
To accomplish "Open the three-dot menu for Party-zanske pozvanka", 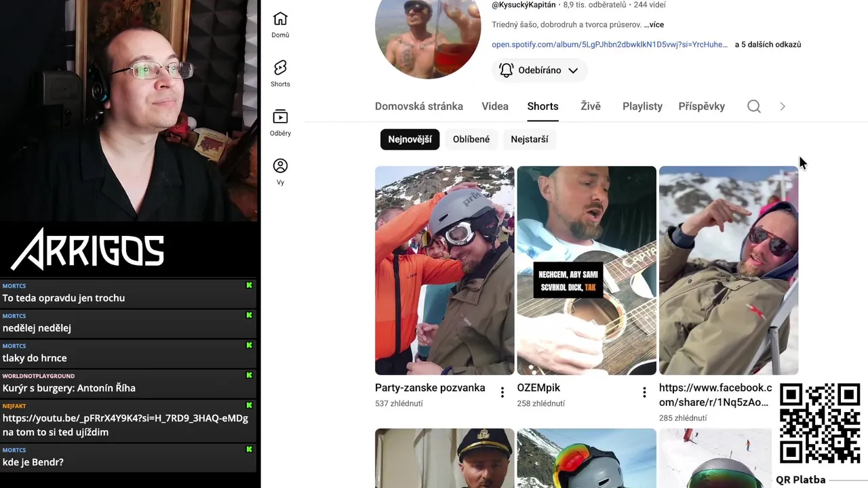I will (x=502, y=392).
